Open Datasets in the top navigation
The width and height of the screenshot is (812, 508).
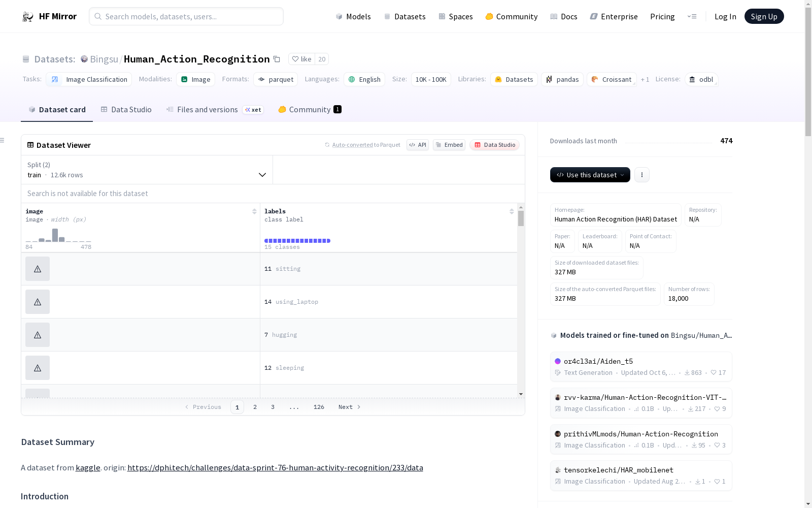404,17
